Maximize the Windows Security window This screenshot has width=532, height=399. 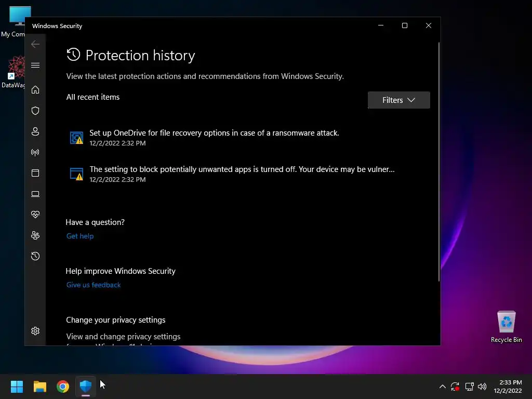(404, 25)
